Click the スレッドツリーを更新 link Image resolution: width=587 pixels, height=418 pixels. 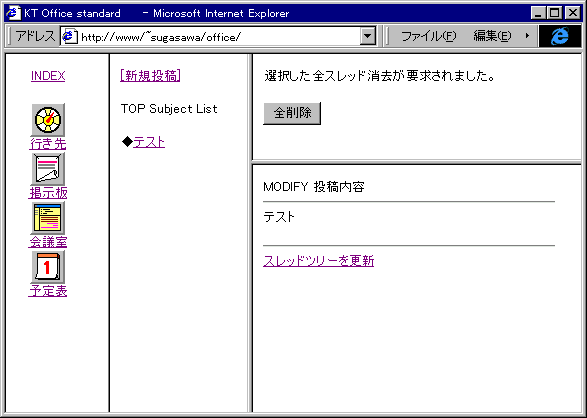(x=319, y=261)
